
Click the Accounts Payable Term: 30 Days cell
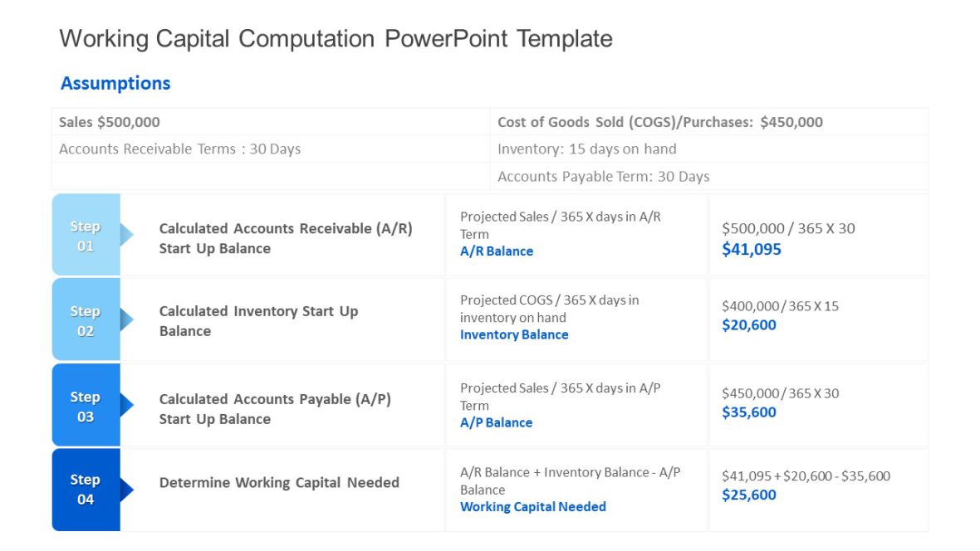(603, 176)
